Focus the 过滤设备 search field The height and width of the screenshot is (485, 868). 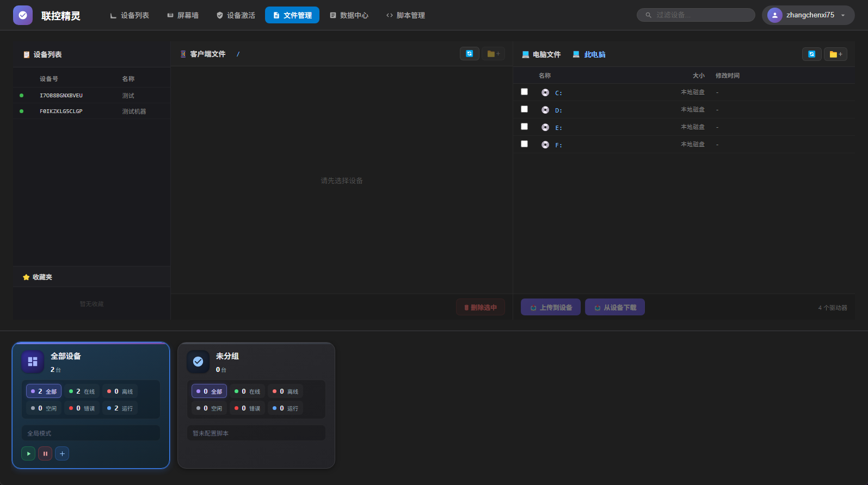coord(696,15)
